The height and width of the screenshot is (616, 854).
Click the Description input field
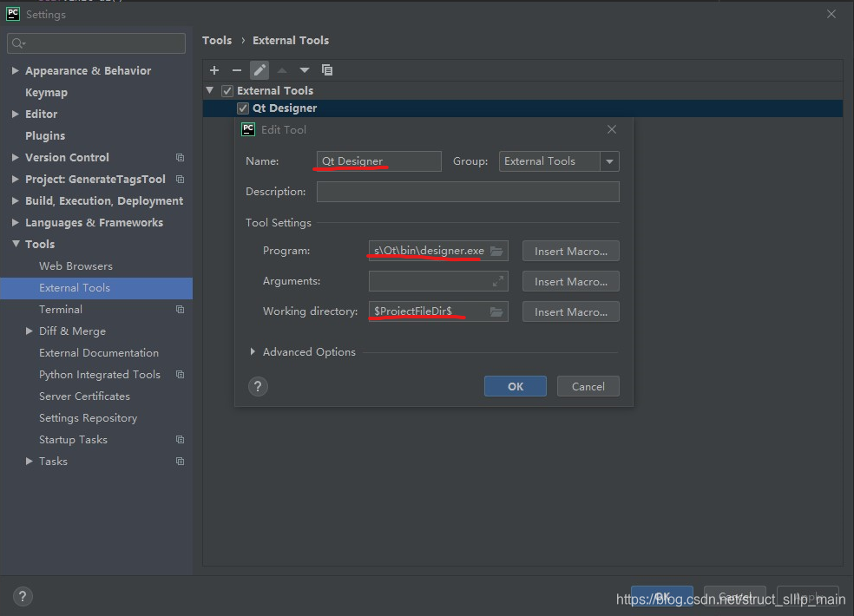point(468,192)
